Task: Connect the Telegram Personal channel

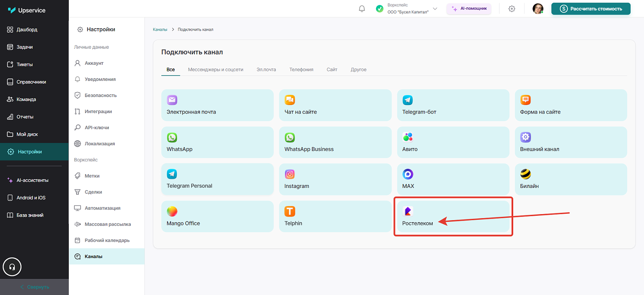Action: (217, 179)
